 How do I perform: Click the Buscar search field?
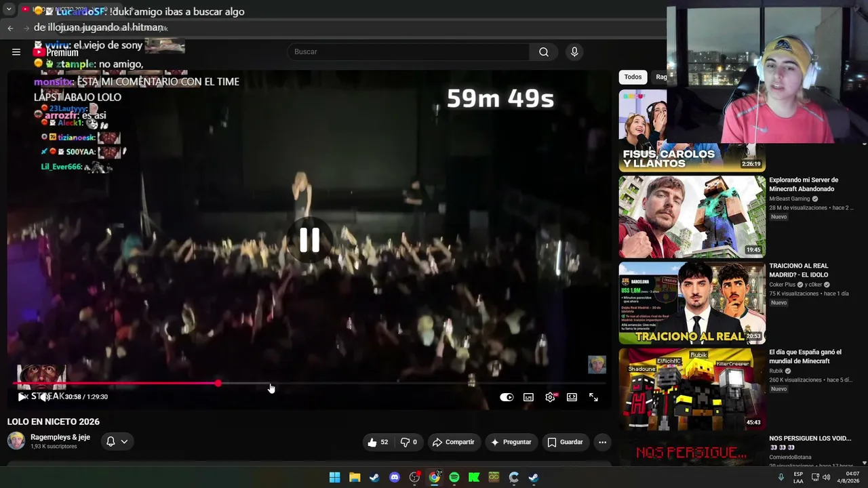point(409,52)
